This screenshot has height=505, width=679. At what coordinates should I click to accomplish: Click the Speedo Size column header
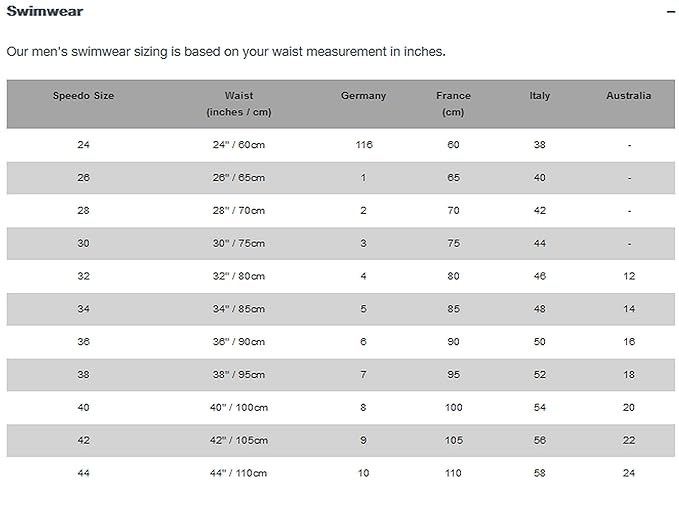tap(83, 96)
